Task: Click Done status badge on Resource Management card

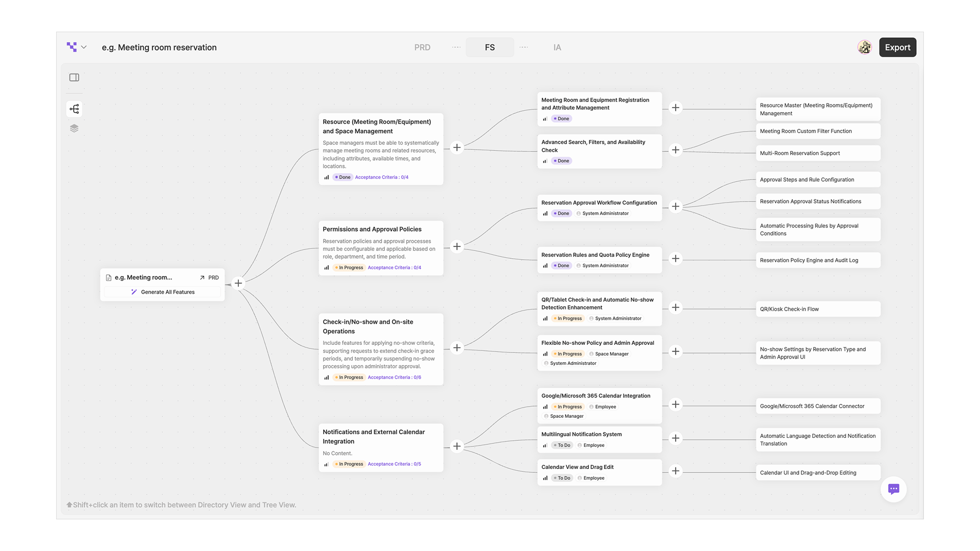Action: point(342,177)
